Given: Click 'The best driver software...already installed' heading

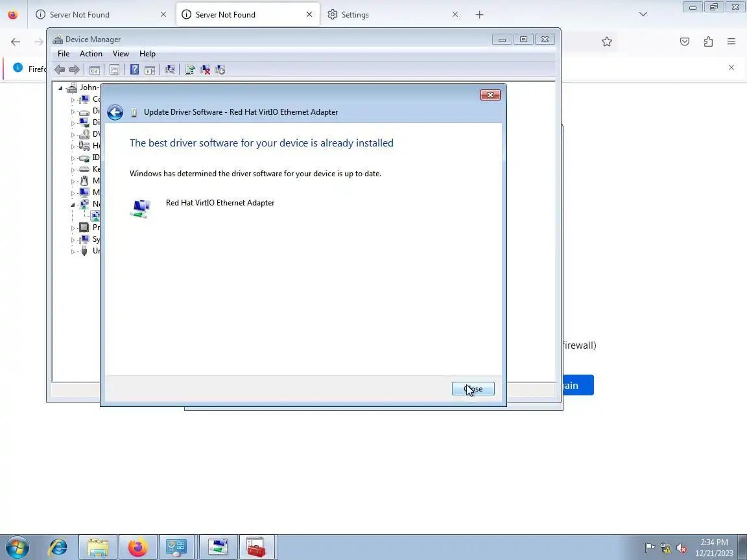Looking at the screenshot, I should tap(261, 143).
